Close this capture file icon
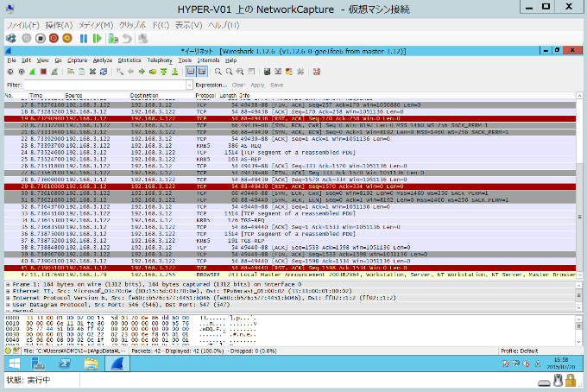 (92, 72)
